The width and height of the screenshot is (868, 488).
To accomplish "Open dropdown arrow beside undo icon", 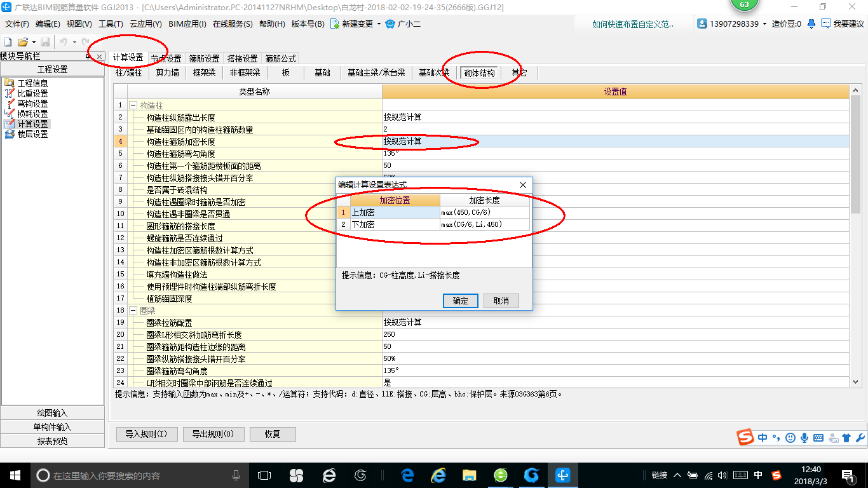I will click(x=74, y=42).
